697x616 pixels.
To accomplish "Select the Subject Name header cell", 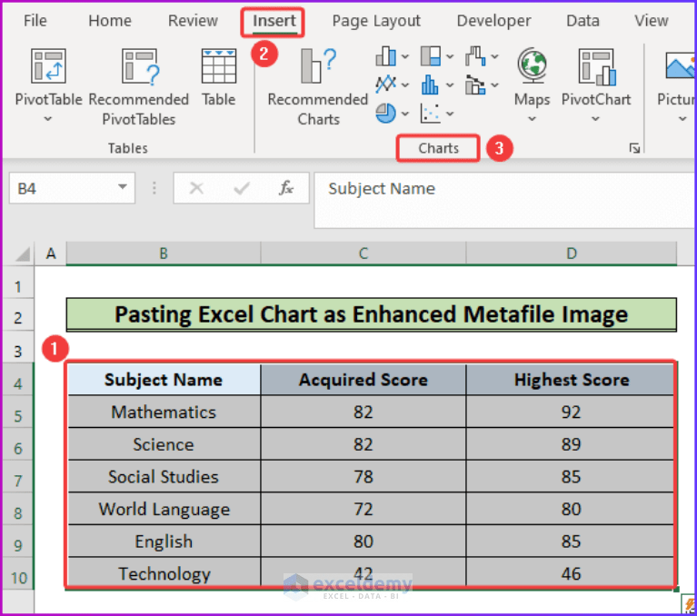I will pos(164,380).
